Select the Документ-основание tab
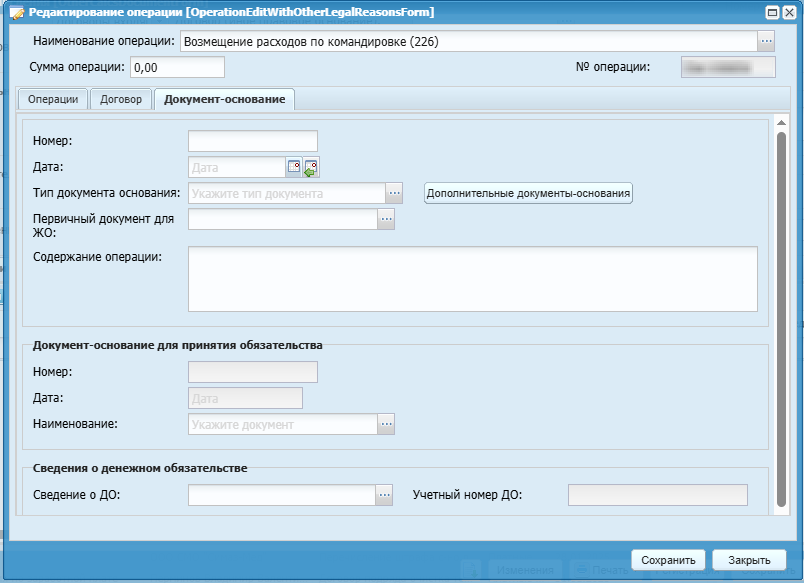Image resolution: width=804 pixels, height=583 pixels. tap(224, 99)
